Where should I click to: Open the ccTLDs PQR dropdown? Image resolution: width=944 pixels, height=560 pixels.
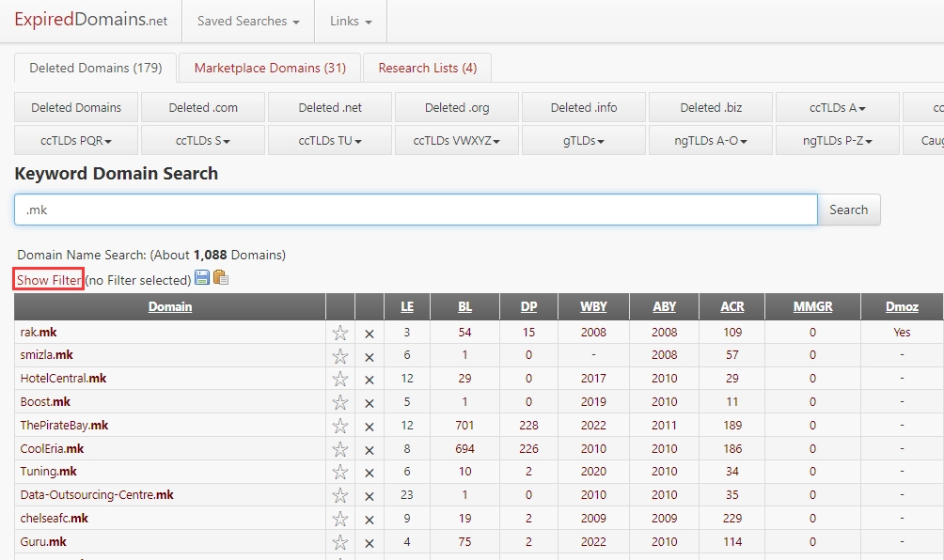pyautogui.click(x=76, y=141)
